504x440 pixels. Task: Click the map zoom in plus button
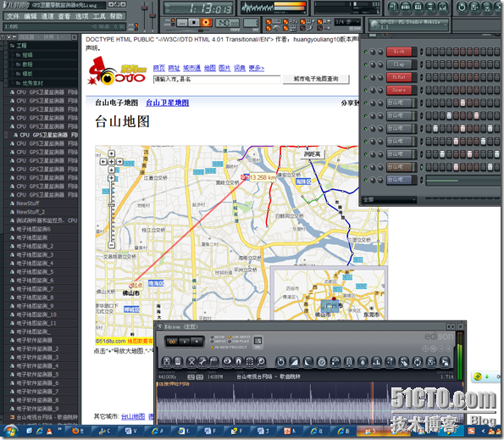pyautogui.click(x=111, y=177)
